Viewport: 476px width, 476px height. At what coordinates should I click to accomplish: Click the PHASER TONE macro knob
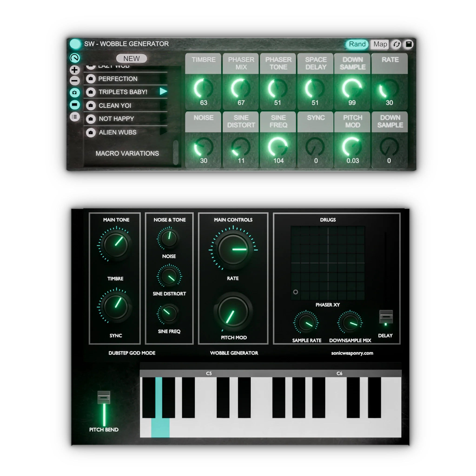(278, 88)
